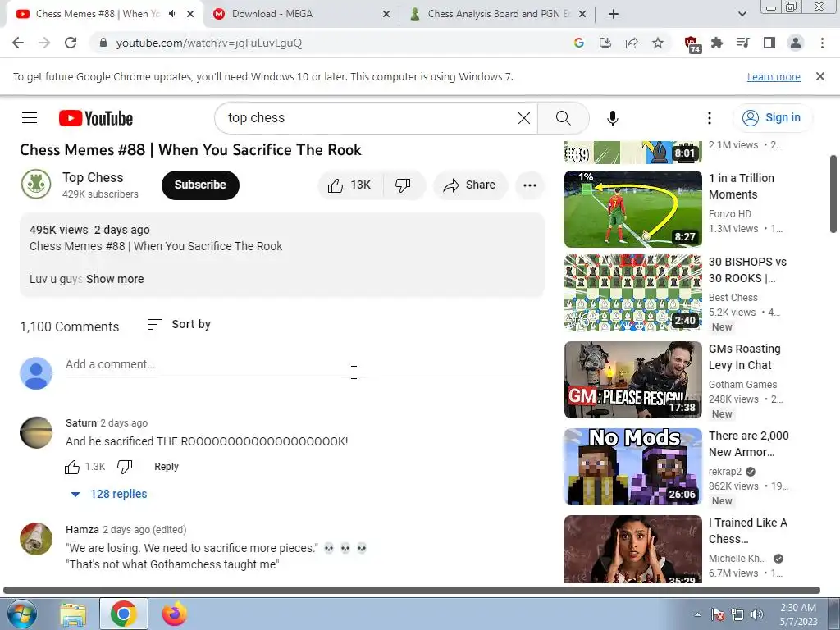
Task: Open the No Mods Minecraft video thumbnail
Action: [x=632, y=467]
